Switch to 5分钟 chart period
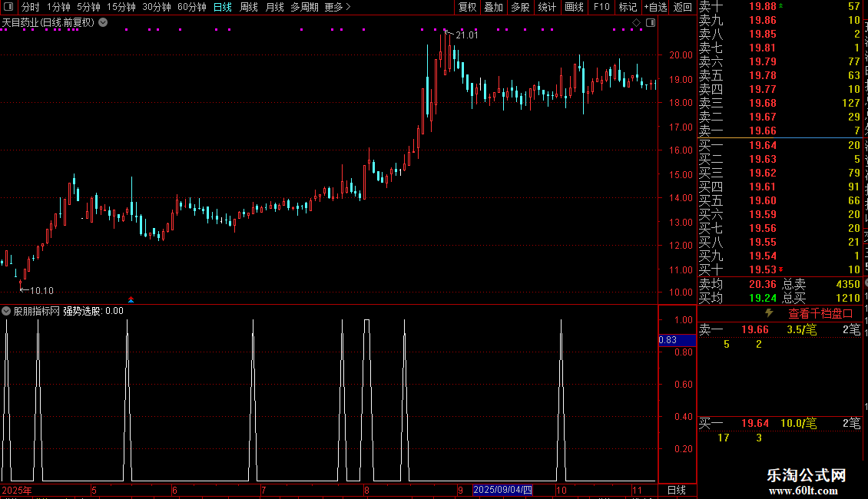 click(x=88, y=7)
